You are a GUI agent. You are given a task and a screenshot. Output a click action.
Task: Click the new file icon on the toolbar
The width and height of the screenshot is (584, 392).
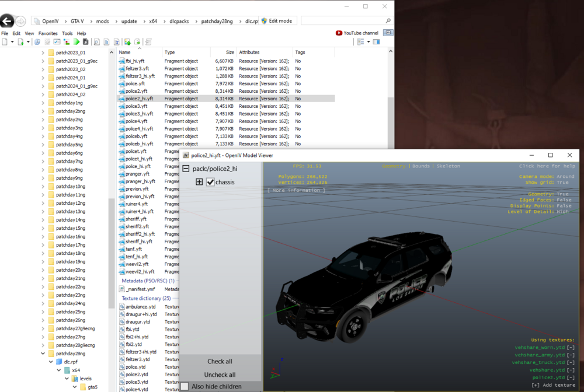pyautogui.click(x=5, y=41)
